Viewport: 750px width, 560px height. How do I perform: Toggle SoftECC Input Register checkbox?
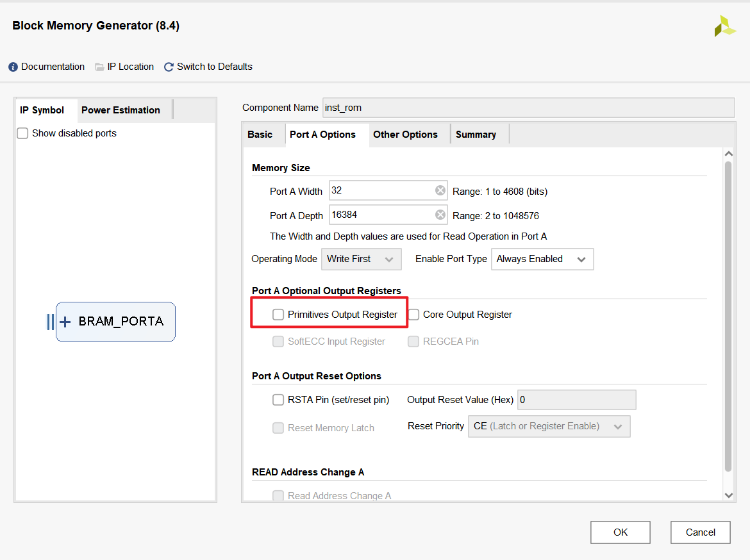tap(278, 341)
